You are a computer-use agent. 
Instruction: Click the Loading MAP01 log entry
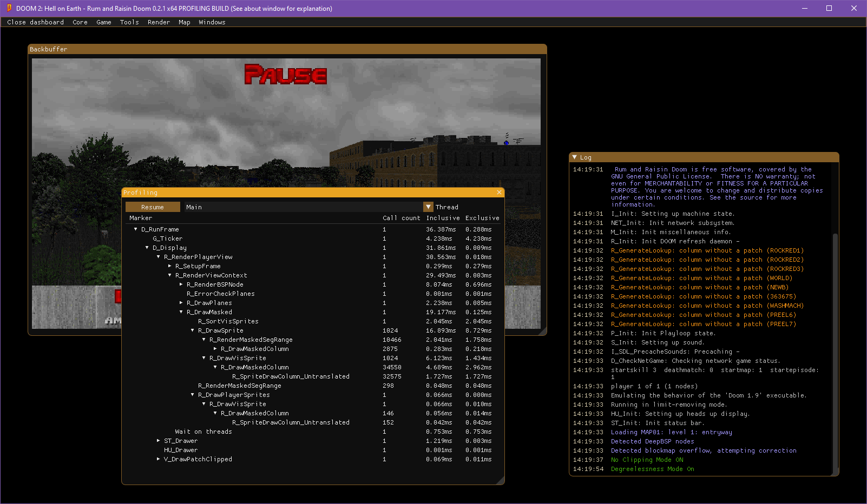pyautogui.click(x=671, y=432)
